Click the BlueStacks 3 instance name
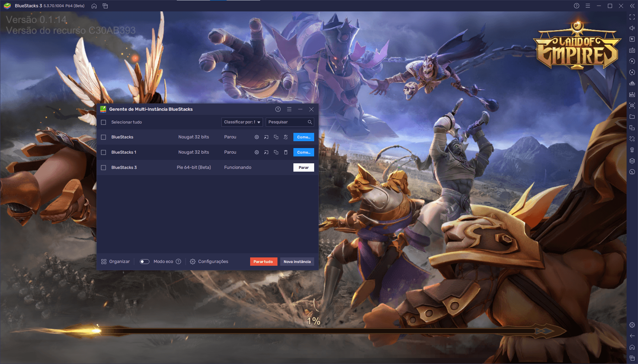 click(124, 167)
